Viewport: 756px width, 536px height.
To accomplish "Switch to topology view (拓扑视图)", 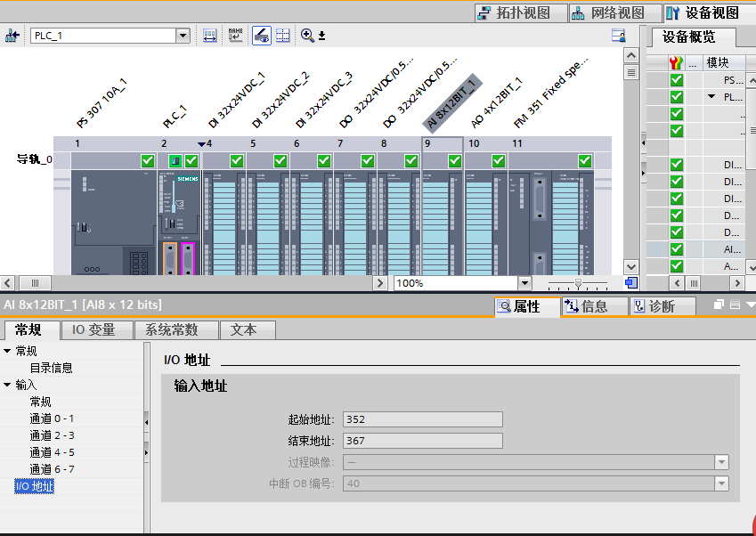I will [x=520, y=12].
